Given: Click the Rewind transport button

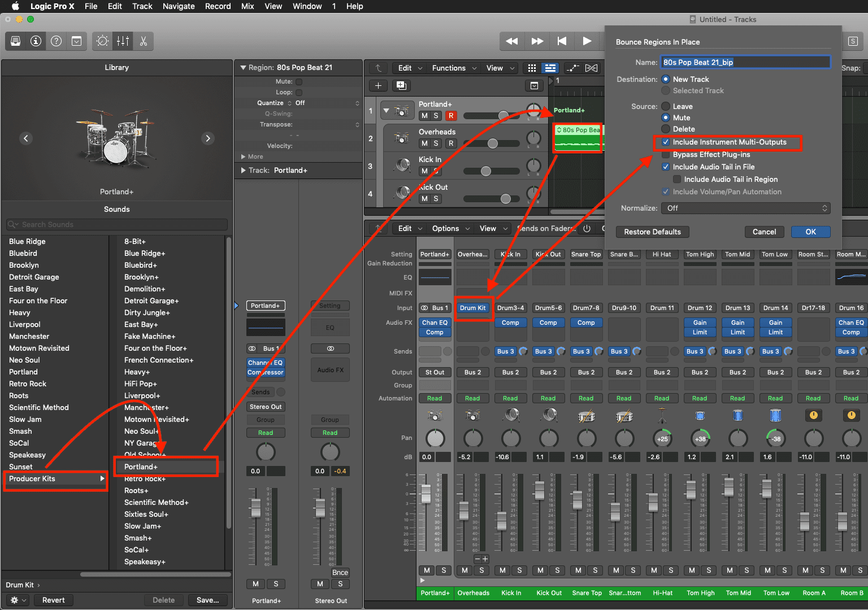Looking at the screenshot, I should tap(512, 41).
